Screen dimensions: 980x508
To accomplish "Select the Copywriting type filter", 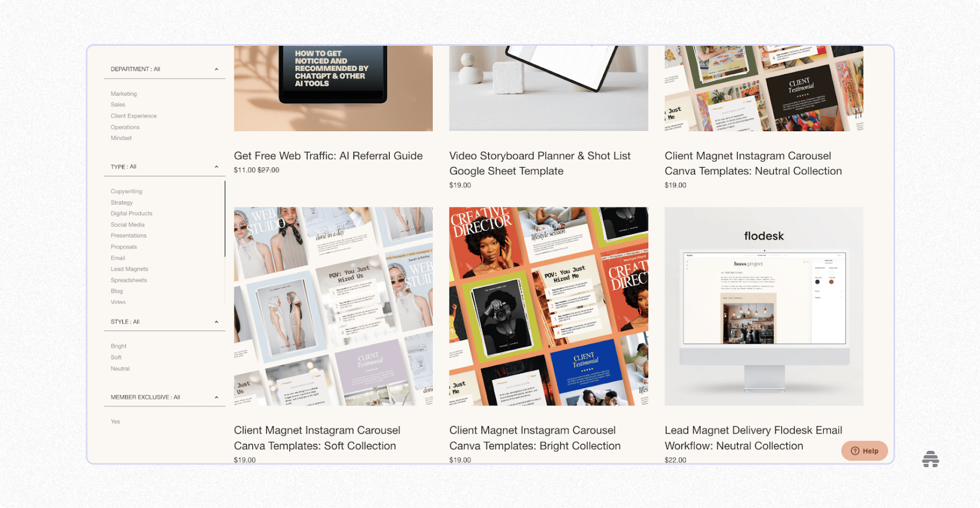I will pos(126,191).
